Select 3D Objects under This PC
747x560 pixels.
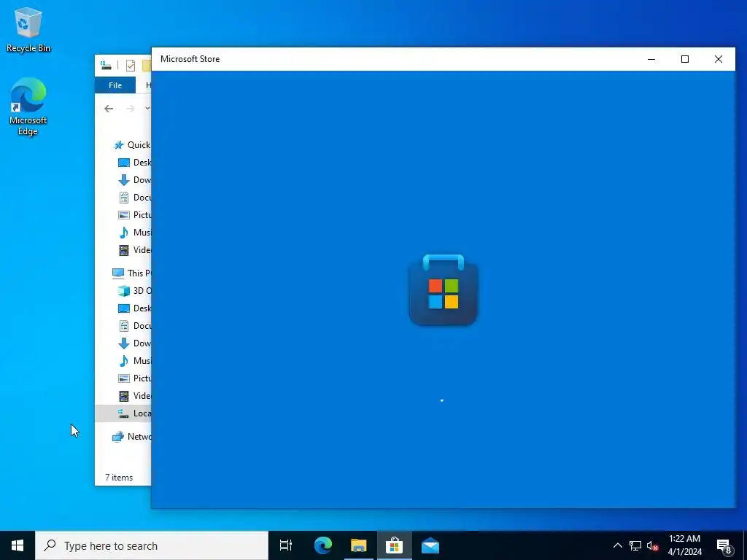[x=134, y=290]
